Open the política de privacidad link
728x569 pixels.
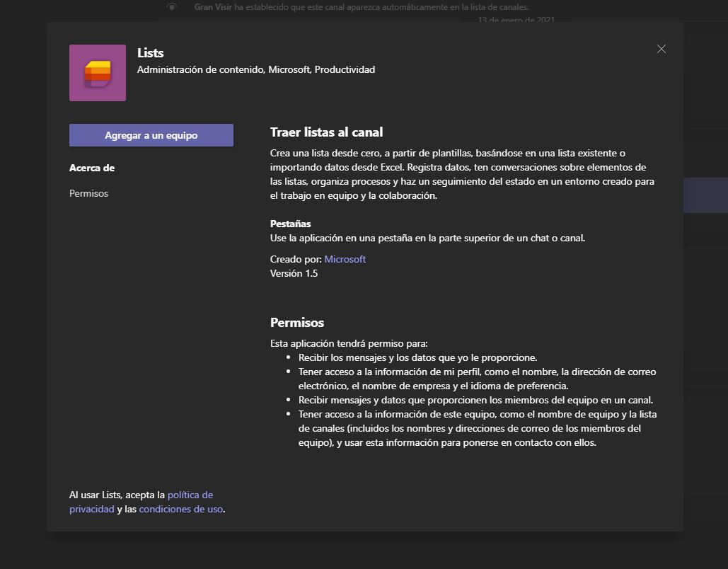pyautogui.click(x=141, y=502)
